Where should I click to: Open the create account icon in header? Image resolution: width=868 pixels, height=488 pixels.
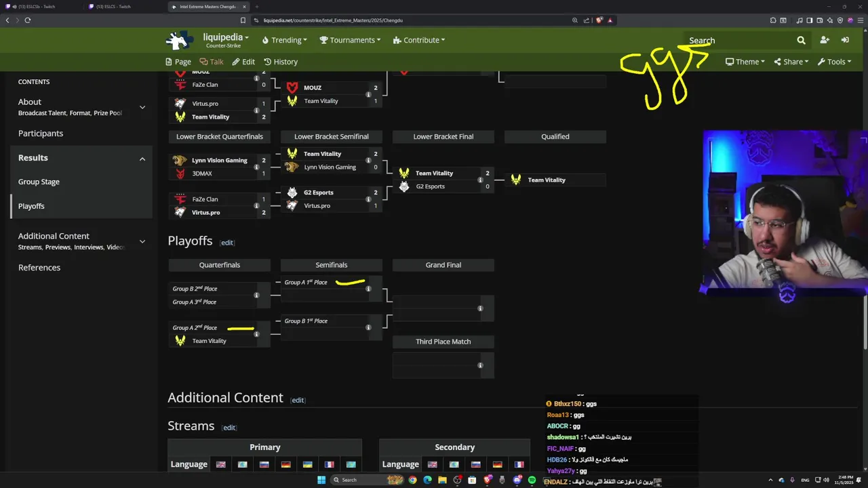coord(825,40)
